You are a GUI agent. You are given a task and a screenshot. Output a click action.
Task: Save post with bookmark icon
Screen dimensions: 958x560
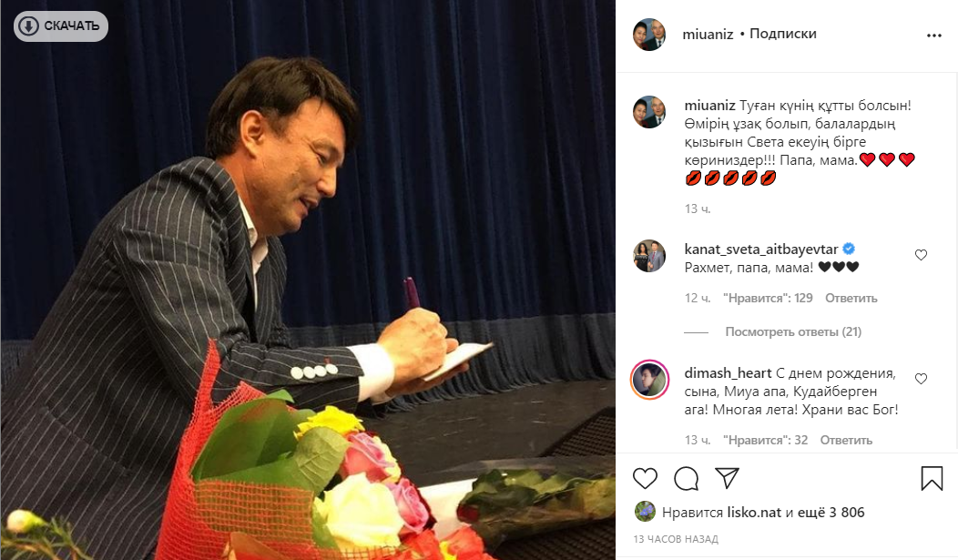pyautogui.click(x=932, y=478)
